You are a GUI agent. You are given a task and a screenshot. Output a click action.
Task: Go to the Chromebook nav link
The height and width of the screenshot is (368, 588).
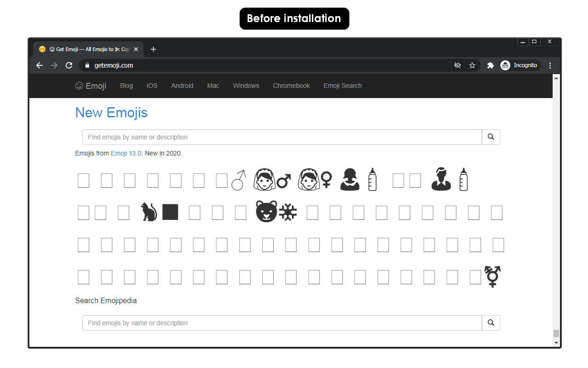291,86
